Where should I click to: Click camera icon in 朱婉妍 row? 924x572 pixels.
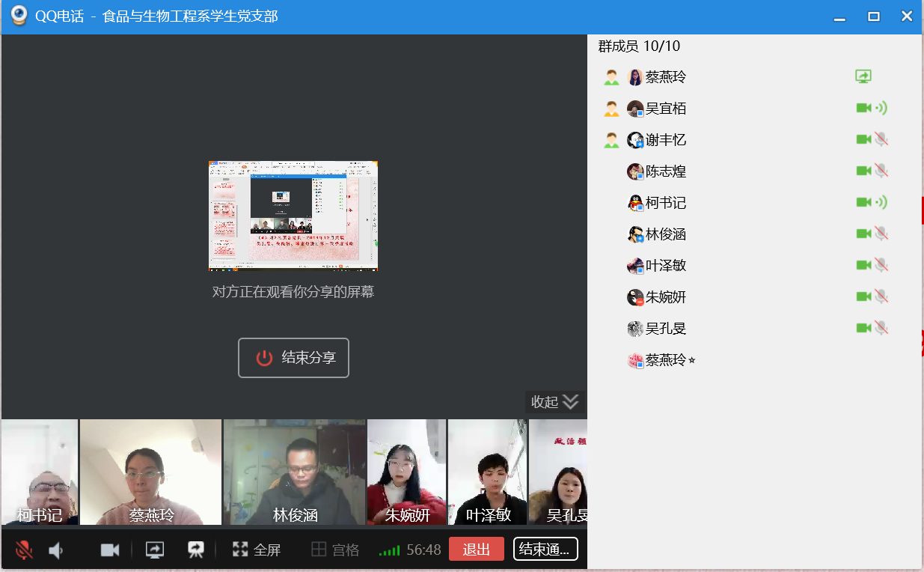[863, 296]
